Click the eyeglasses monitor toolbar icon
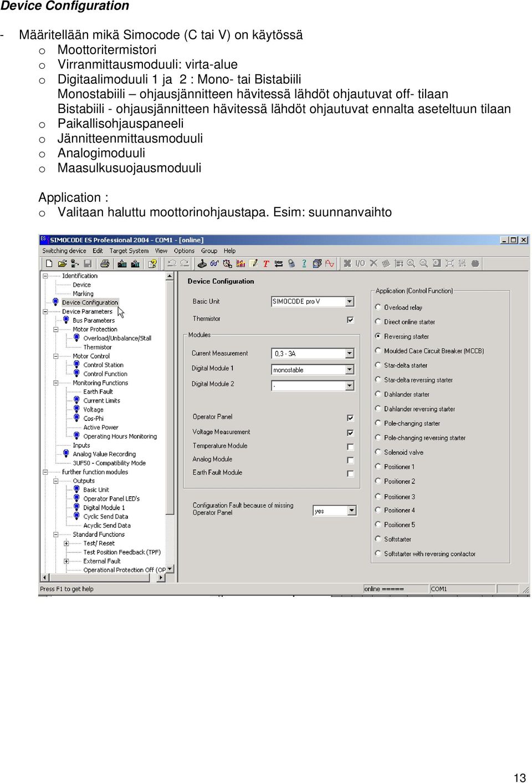This screenshot has width=532, height=783. point(214,263)
